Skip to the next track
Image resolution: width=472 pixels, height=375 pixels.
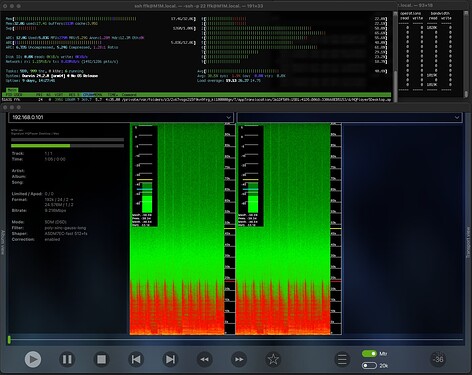pyautogui.click(x=170, y=359)
